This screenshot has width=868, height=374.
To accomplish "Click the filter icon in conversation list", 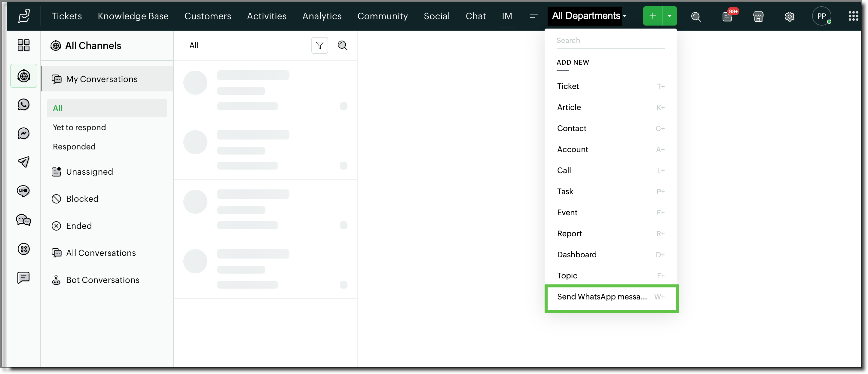I will tap(319, 45).
